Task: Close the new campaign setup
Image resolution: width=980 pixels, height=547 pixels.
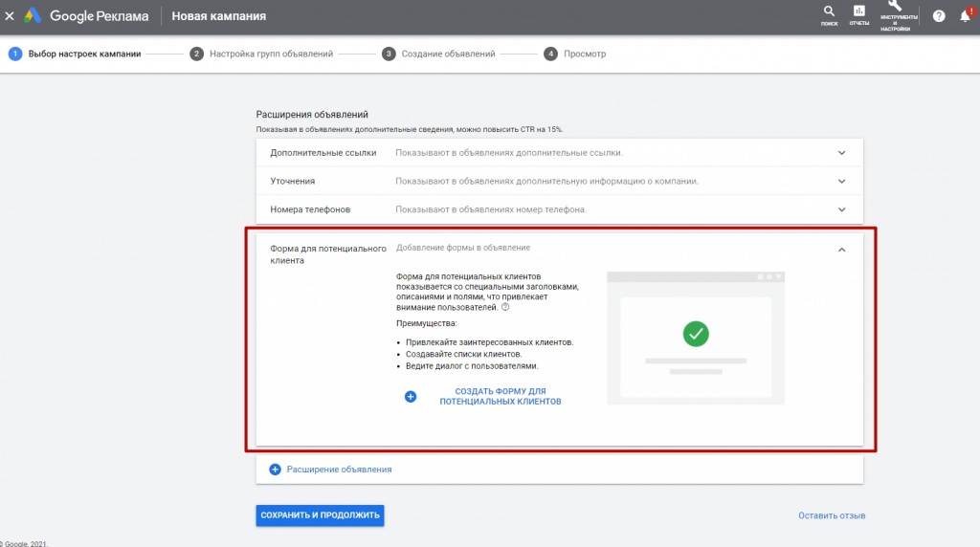Action: point(10,16)
